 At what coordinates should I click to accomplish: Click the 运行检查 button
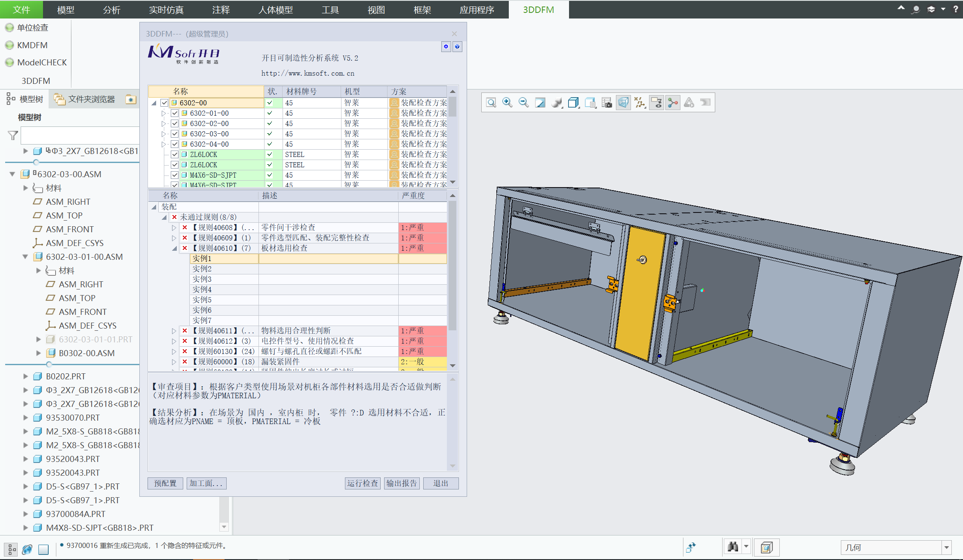[363, 483]
